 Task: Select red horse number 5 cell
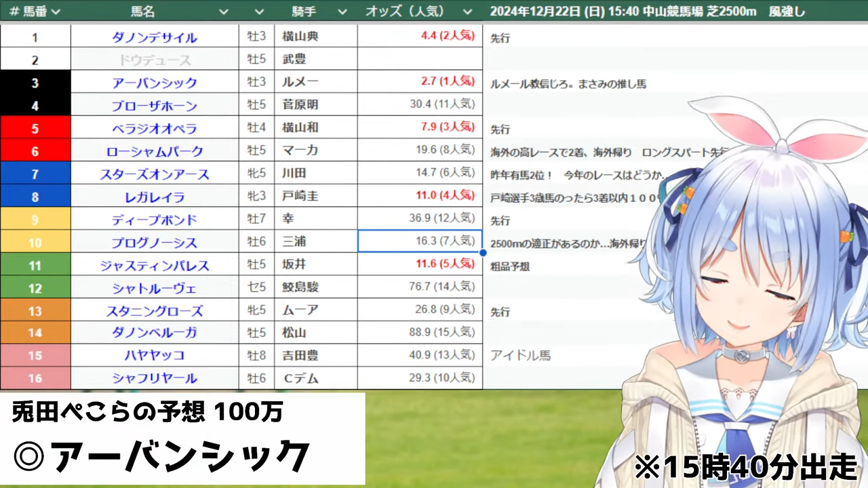click(x=35, y=128)
